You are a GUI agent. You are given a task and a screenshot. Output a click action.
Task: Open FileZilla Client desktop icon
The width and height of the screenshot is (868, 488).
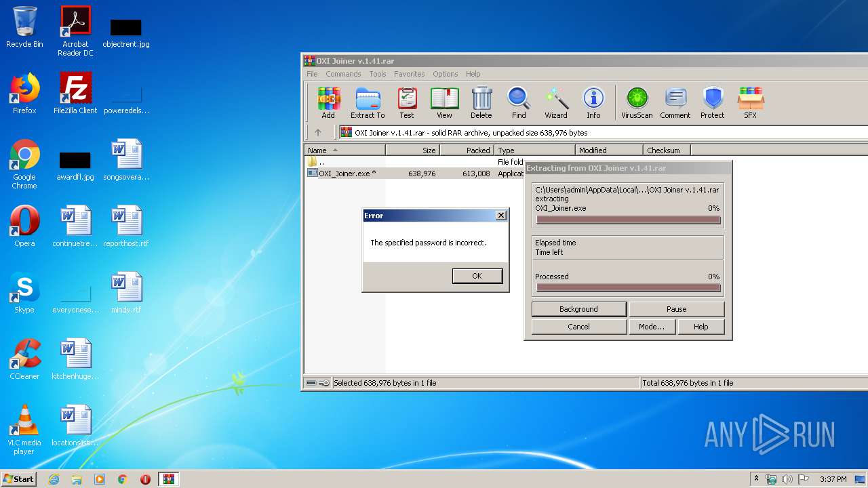75,93
